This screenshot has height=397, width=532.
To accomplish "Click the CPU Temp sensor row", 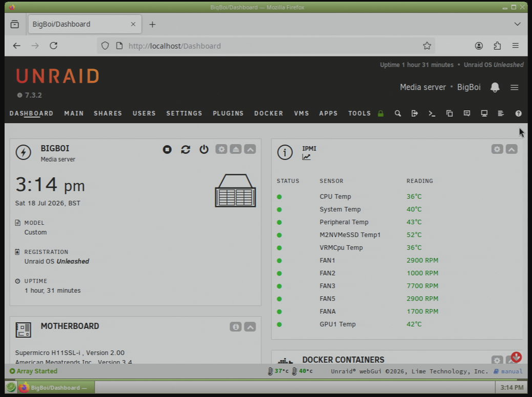I will (x=397, y=197).
